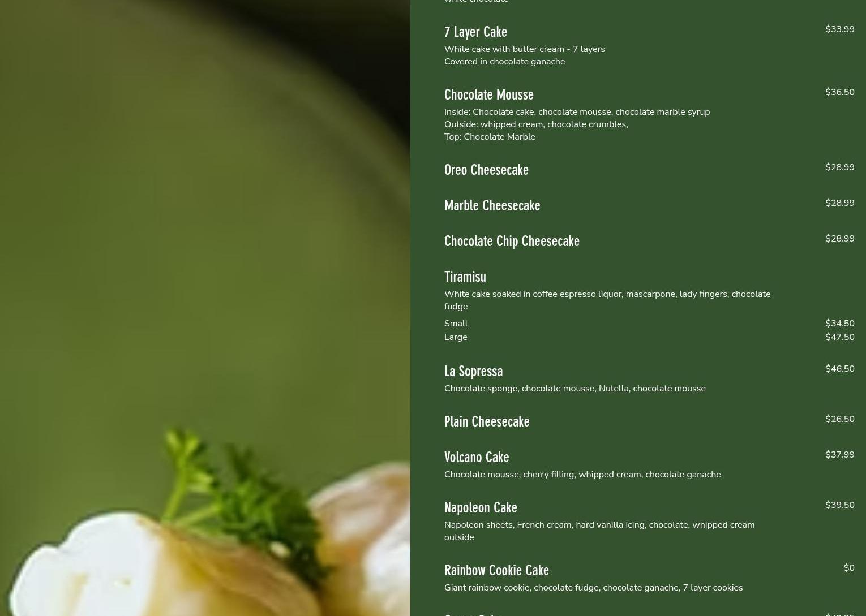Viewport: 866px width, 616px height.
Task: Click the $0 Rainbow Cookie Cake price
Action: pos(848,568)
